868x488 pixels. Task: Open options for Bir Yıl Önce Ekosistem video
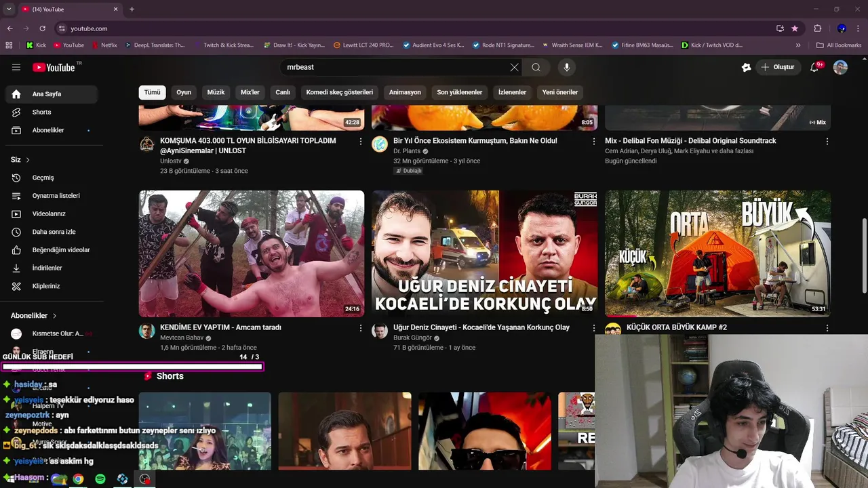pyautogui.click(x=594, y=142)
